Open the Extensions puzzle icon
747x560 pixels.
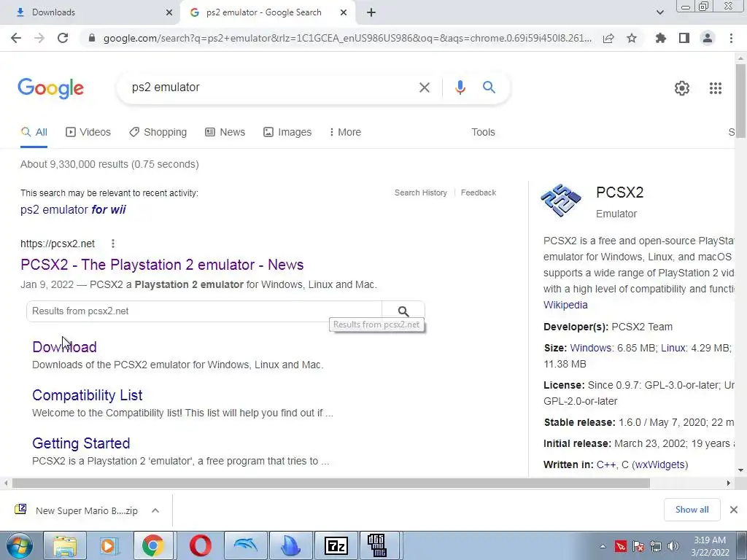coord(661,38)
